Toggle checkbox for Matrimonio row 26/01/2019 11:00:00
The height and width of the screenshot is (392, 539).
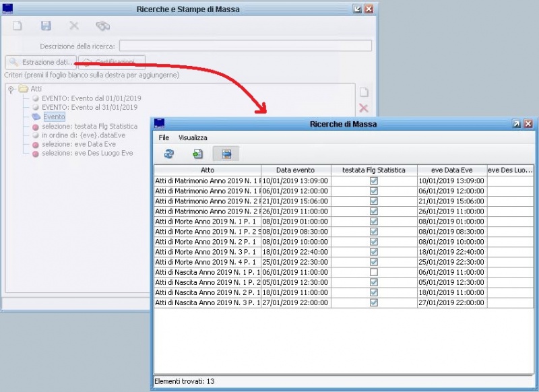tap(374, 211)
